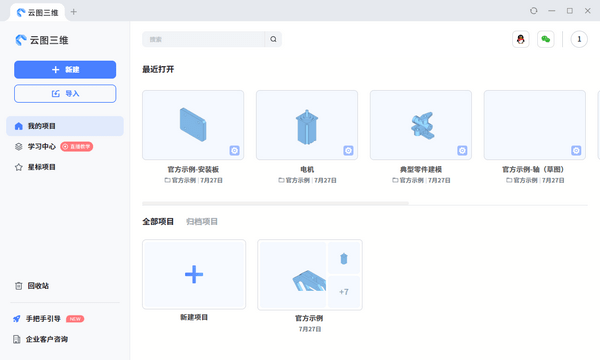
Task: Click horizontal scrollbar under recent files
Action: tap(276, 204)
